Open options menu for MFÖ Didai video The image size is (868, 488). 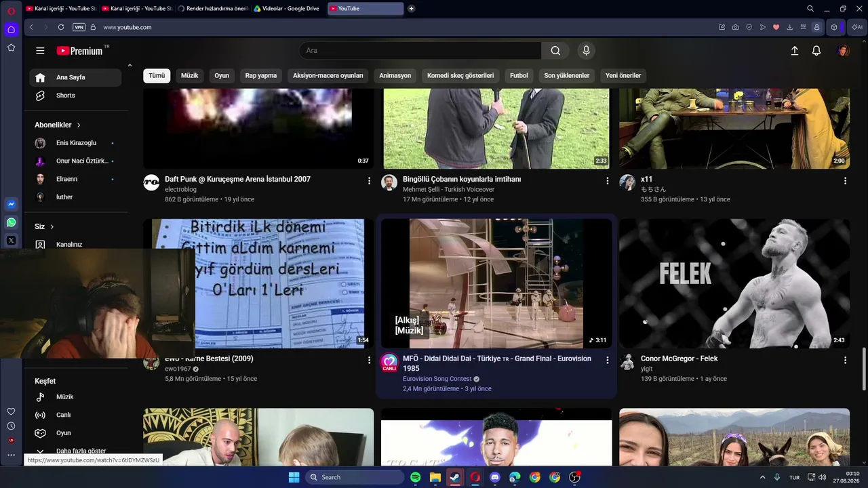click(x=607, y=361)
